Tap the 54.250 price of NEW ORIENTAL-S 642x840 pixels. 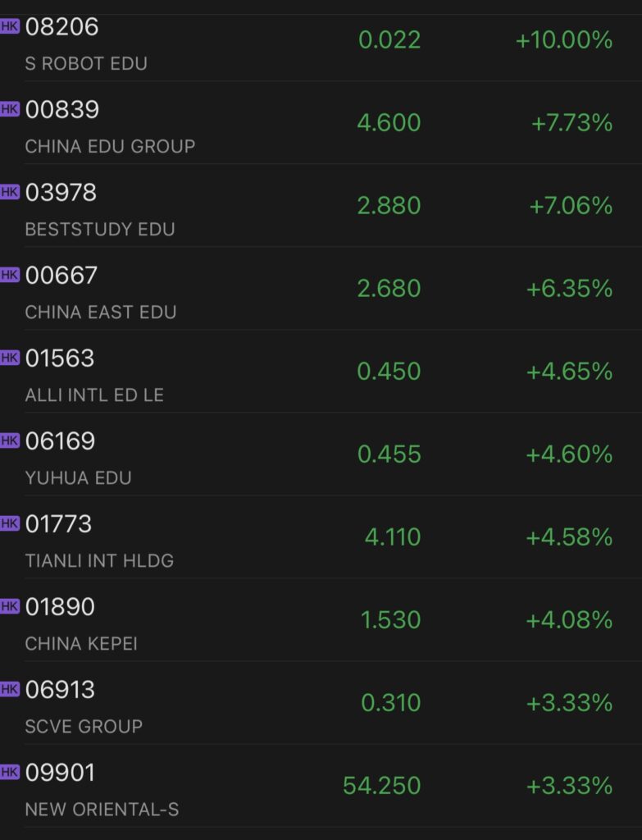(383, 785)
